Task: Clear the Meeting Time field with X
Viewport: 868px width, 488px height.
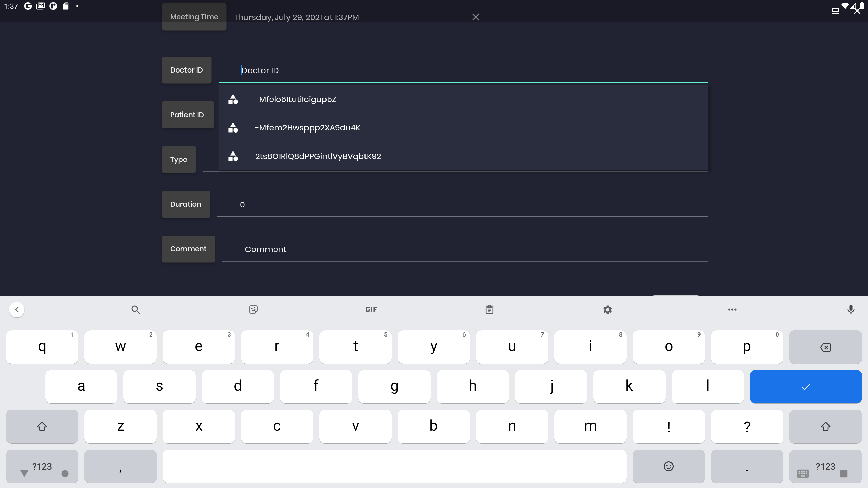Action: click(x=476, y=17)
